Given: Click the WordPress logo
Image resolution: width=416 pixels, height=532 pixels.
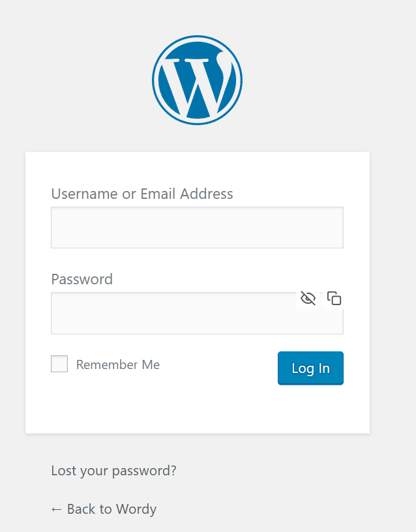Looking at the screenshot, I should [x=197, y=80].
